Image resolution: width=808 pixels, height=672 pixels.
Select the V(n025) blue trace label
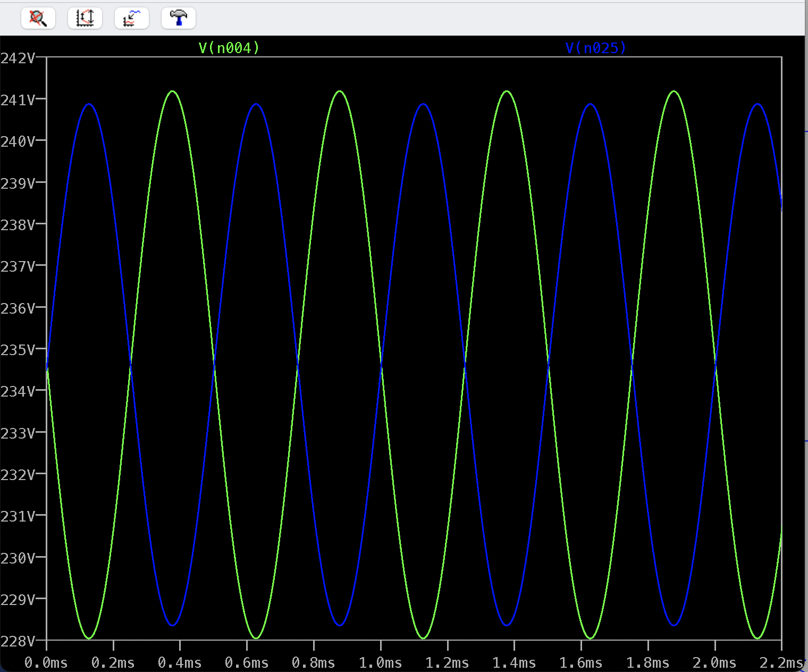(596, 48)
